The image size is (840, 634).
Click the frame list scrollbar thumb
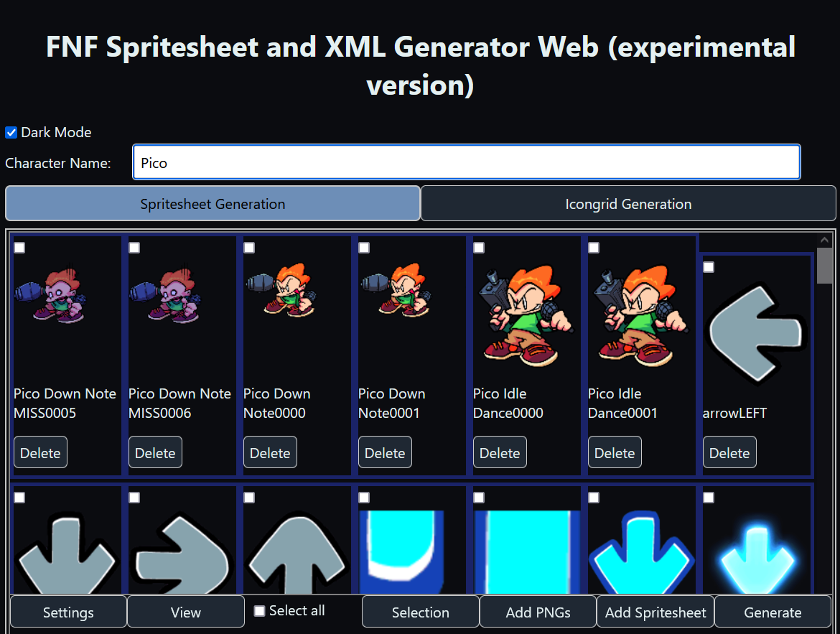[x=824, y=265]
